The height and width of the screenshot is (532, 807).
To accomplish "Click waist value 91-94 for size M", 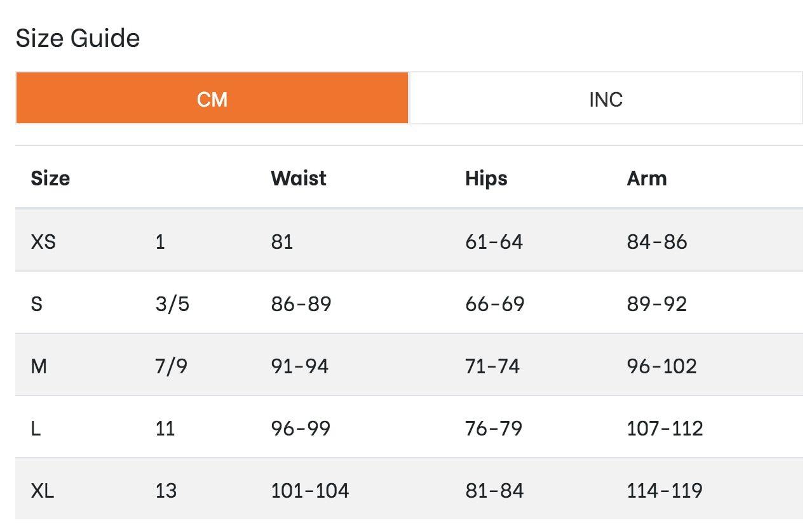I will point(299,366).
